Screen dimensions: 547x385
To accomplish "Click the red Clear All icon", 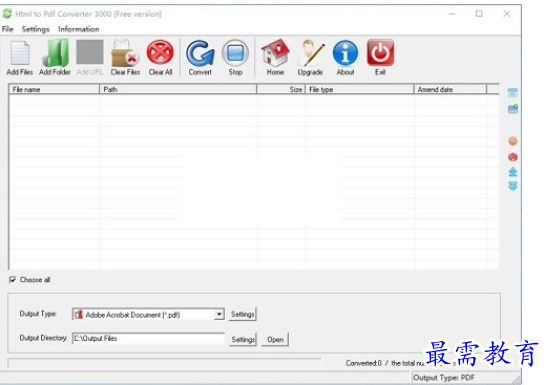I will click(160, 52).
